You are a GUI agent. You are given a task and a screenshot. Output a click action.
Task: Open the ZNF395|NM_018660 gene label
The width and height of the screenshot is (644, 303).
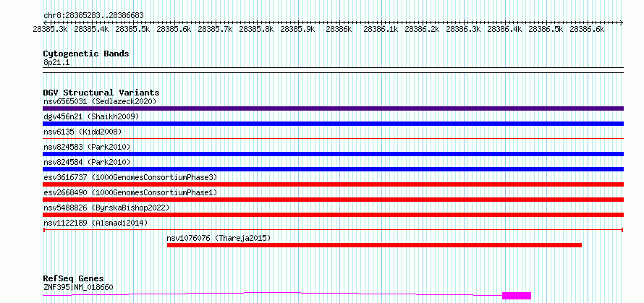(78, 287)
